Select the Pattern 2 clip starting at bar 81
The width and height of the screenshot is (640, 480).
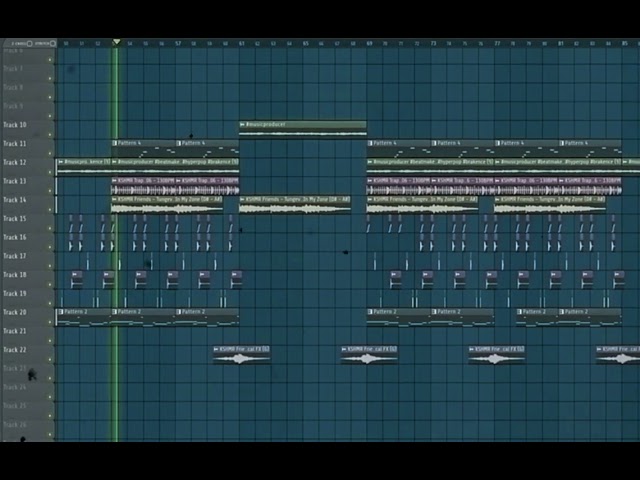pos(590,317)
